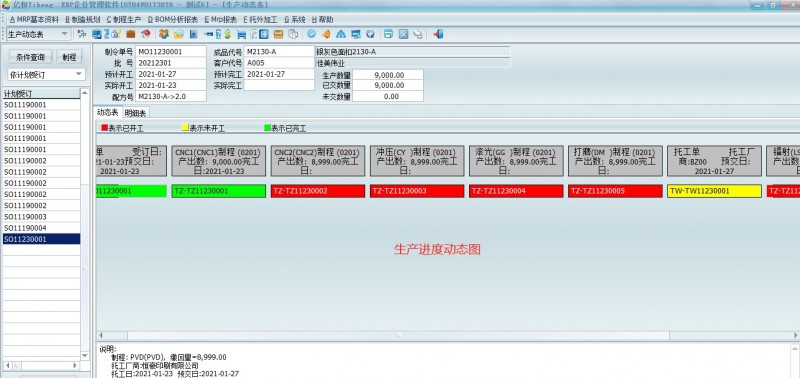Select the yellow TW-TW11230001 status bar

click(x=714, y=191)
